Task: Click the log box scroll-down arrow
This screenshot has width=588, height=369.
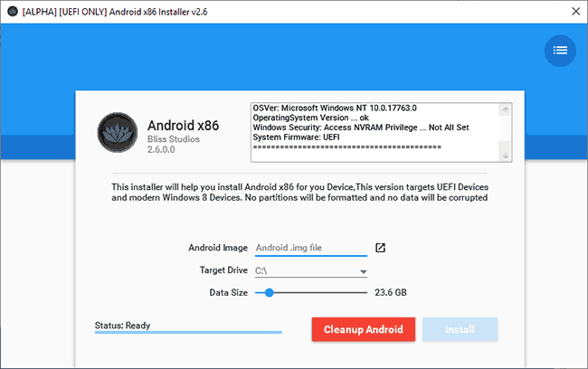Action: pyautogui.click(x=506, y=156)
